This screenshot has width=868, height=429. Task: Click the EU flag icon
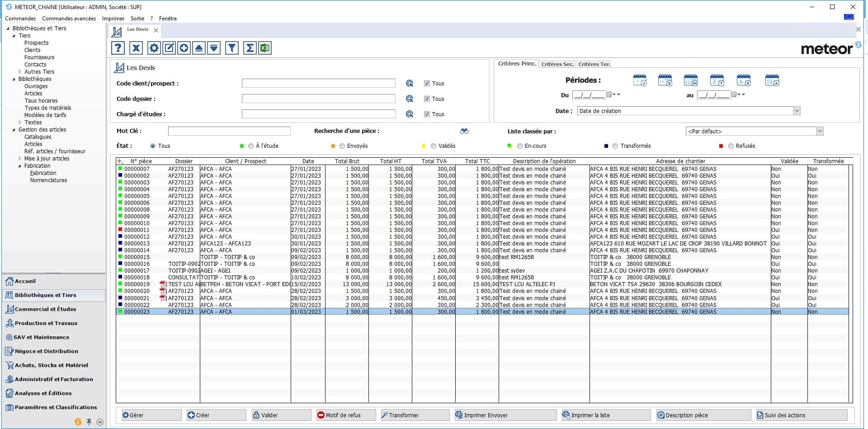pyautogui.click(x=849, y=17)
